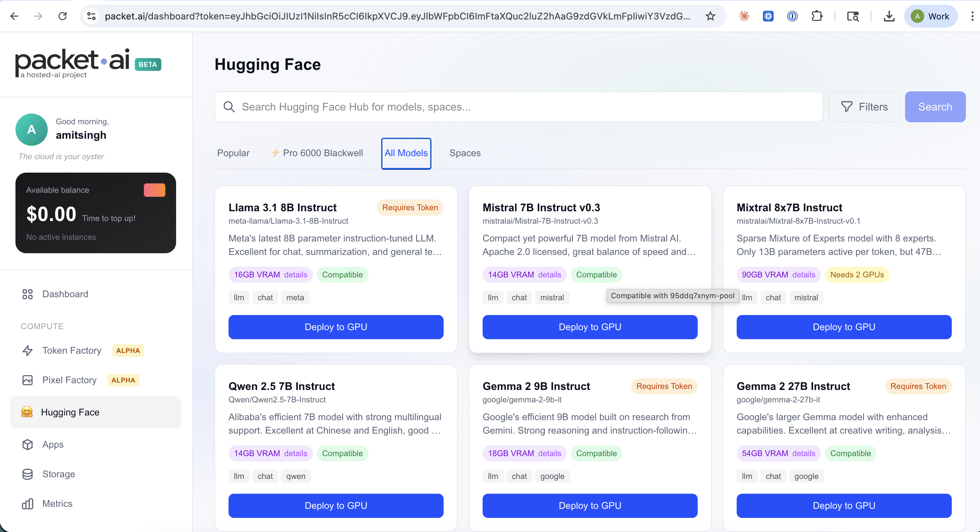The width and height of the screenshot is (980, 532).
Task: Open Pixel Factory image icon
Action: click(28, 380)
